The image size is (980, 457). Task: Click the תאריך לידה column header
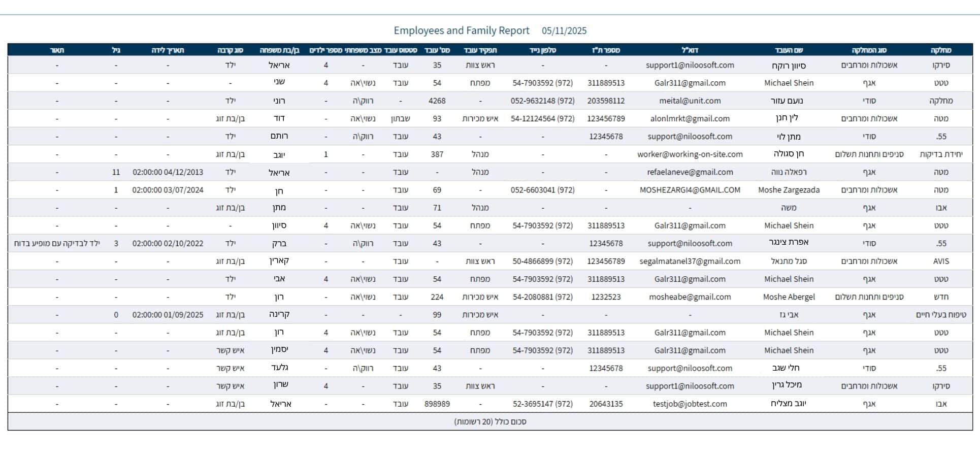[168, 50]
